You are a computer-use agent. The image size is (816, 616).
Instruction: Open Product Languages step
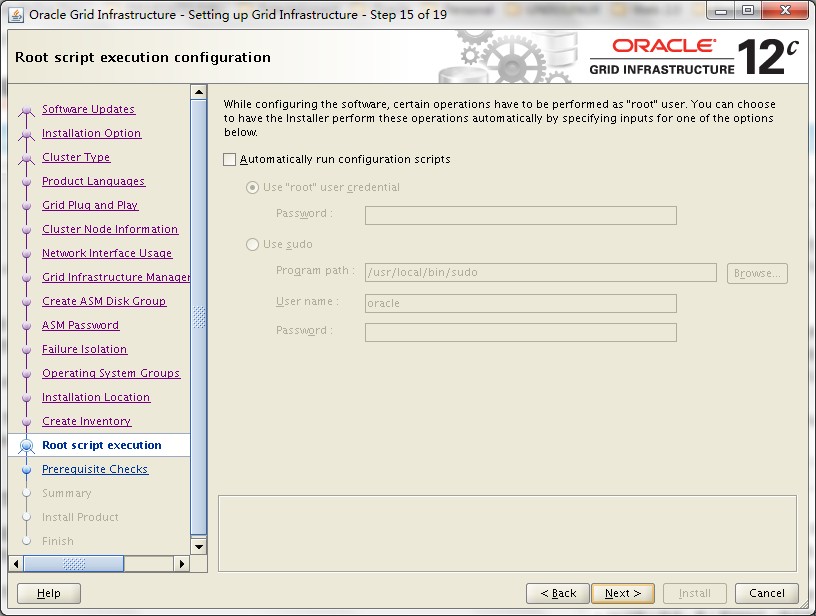[94, 181]
